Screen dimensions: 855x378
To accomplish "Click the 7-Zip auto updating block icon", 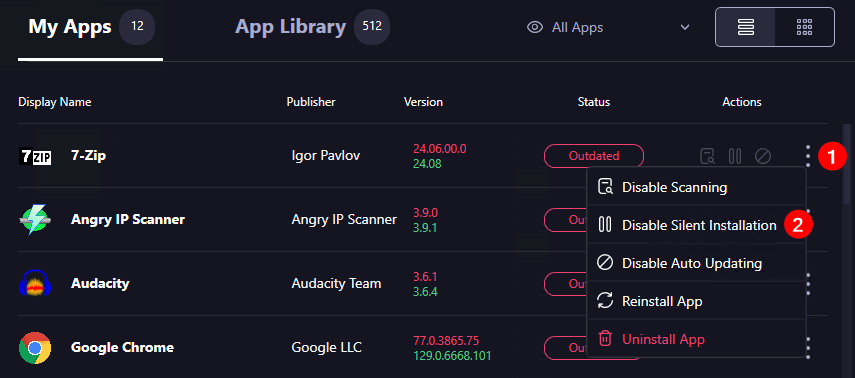I will (763, 156).
